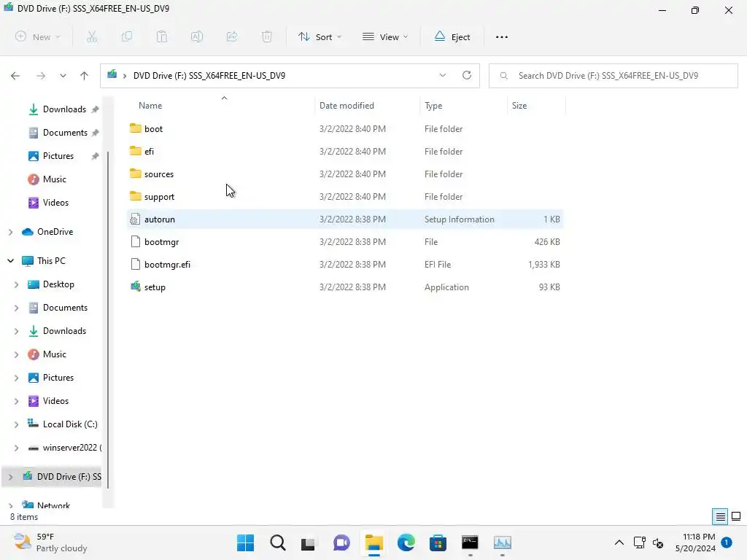This screenshot has height=560, width=747.
Task: Select the bootmgr.efi file
Action: point(345,264)
